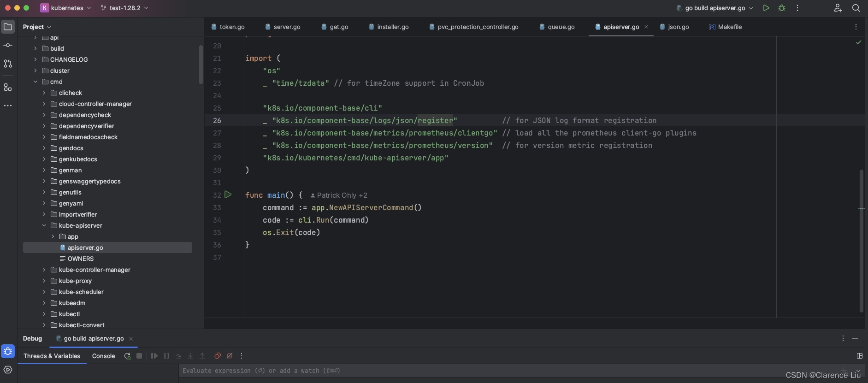Open more debugger actions menu

242,356
